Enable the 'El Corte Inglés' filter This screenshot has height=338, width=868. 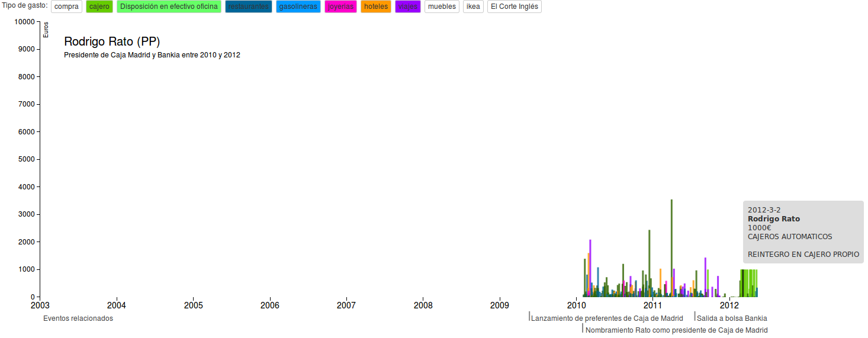click(513, 7)
